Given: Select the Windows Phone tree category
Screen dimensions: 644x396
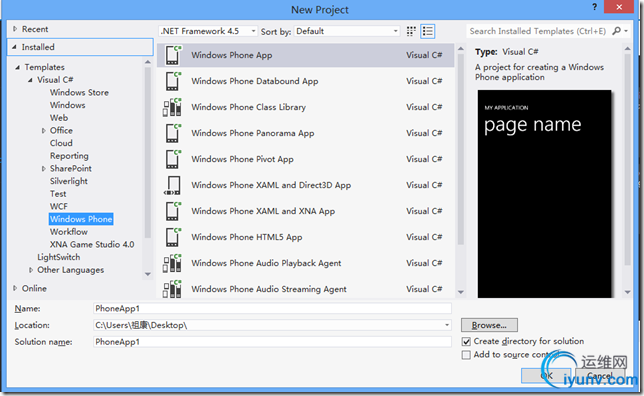Looking at the screenshot, I should click(81, 219).
